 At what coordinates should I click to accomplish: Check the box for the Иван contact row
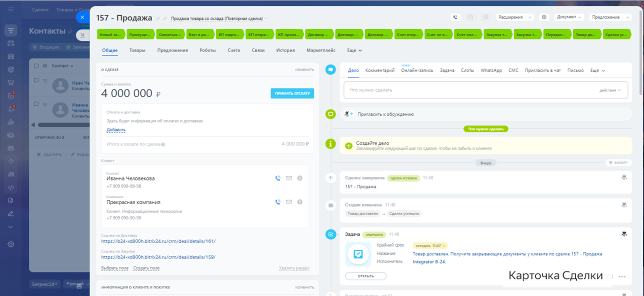(x=36, y=80)
